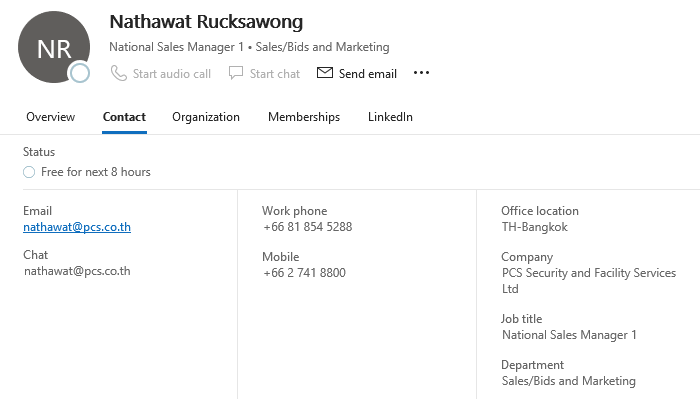This screenshot has width=700, height=399.
Task: Click the envelope email icon
Action: [x=325, y=72]
